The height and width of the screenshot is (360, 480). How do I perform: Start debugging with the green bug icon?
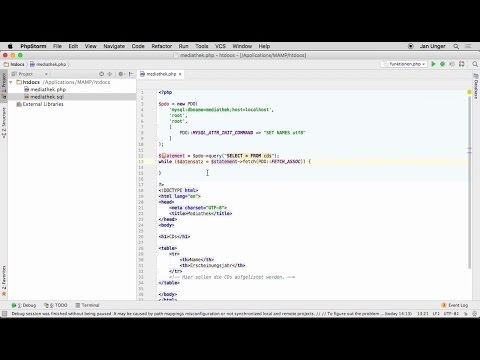pyautogui.click(x=443, y=64)
